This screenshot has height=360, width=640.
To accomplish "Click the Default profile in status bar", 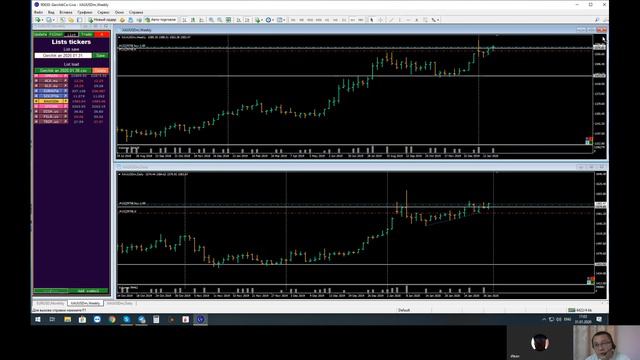I will pyautogui.click(x=404, y=310).
